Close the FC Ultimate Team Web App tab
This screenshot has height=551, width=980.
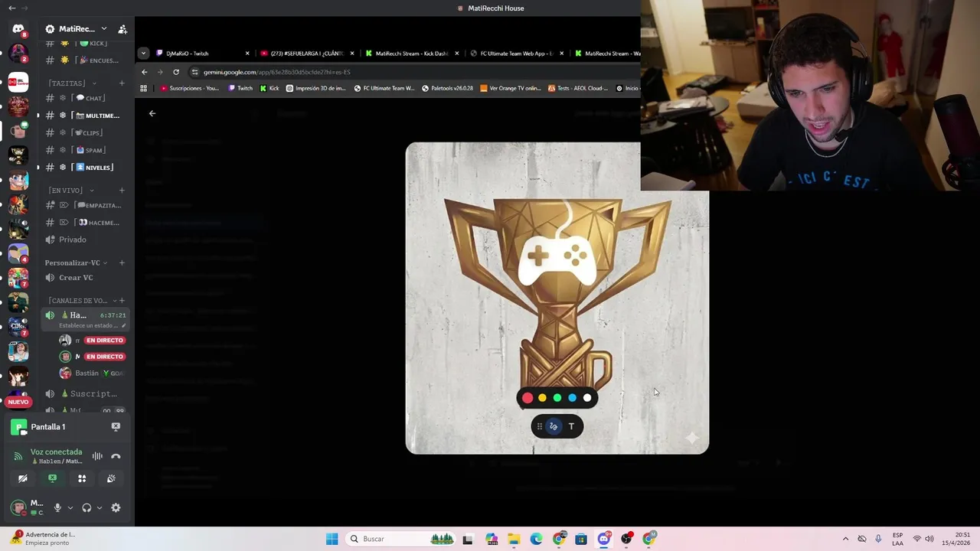tap(562, 54)
